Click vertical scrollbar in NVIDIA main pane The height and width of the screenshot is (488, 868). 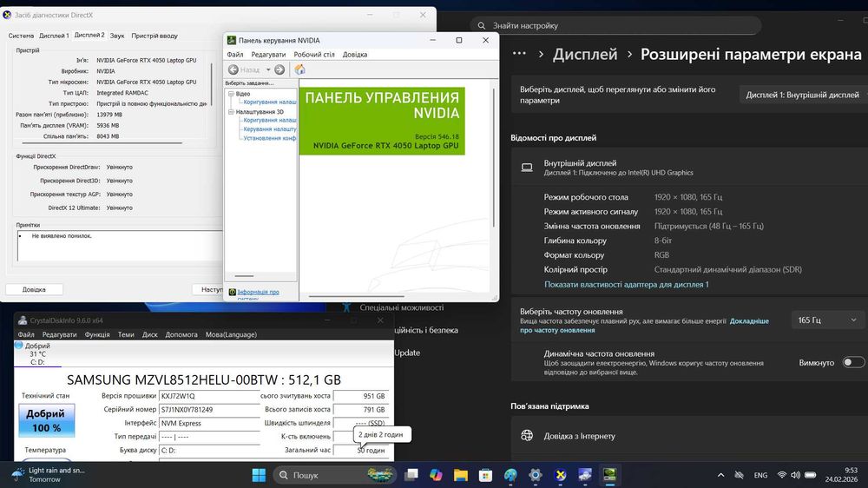493,158
